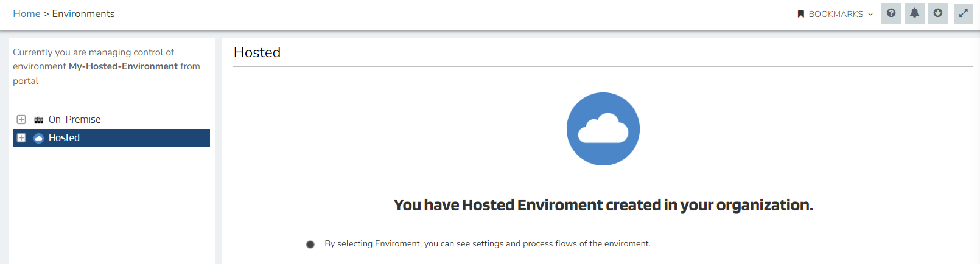Toggle fullscreen with the expand arrows icon
This screenshot has width=980, height=264.
[x=963, y=13]
